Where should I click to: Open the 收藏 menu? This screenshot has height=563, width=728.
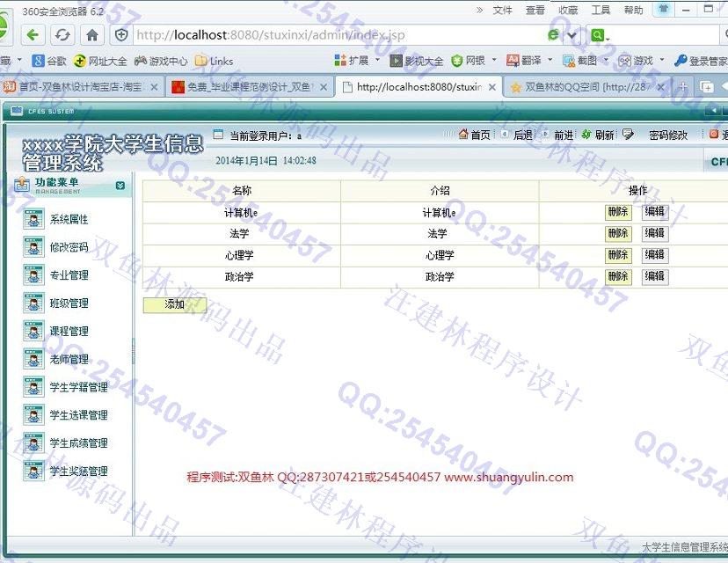(568, 10)
